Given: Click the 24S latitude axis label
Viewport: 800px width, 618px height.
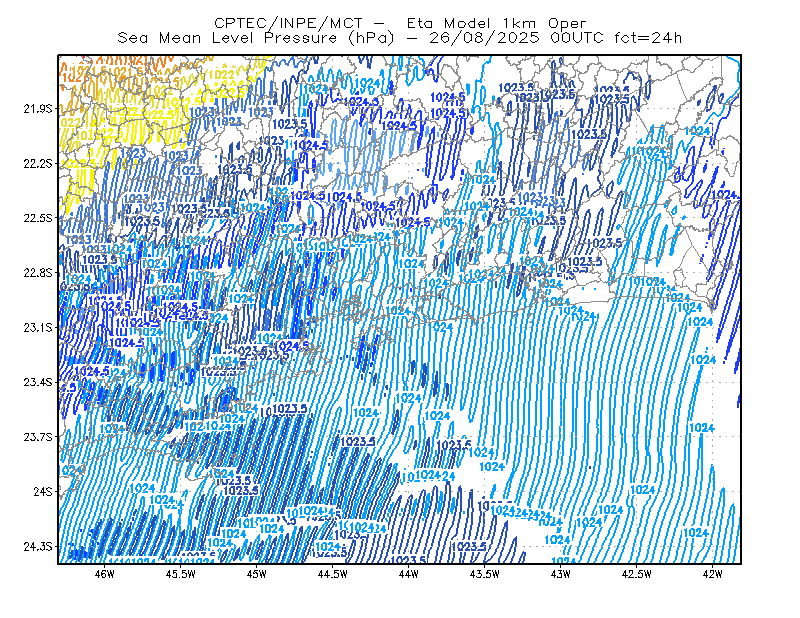Looking at the screenshot, I should [x=43, y=491].
